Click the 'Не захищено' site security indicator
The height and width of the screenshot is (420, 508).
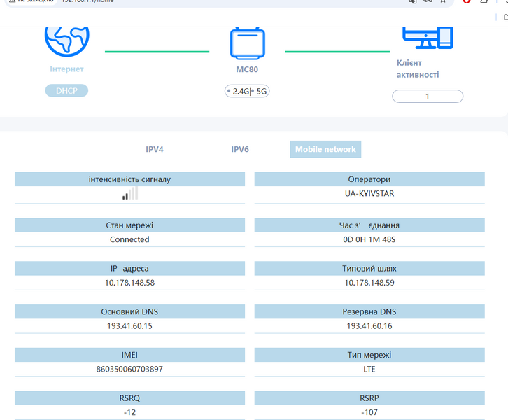click(x=31, y=1)
